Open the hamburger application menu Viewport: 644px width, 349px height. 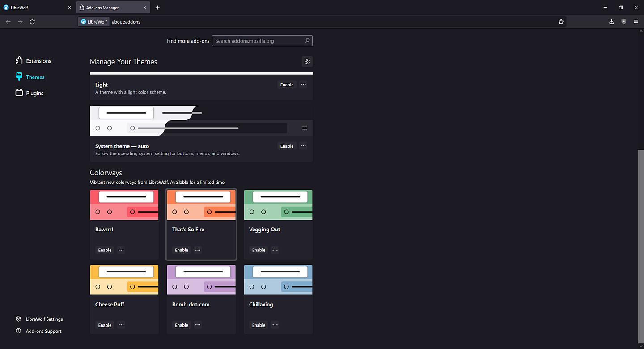[636, 21]
